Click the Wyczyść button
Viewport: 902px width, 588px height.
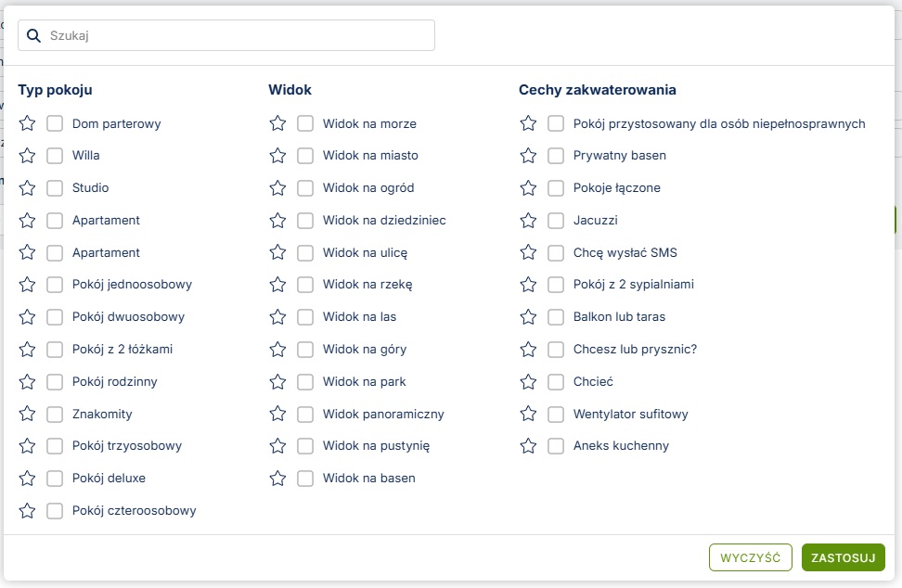pos(750,557)
